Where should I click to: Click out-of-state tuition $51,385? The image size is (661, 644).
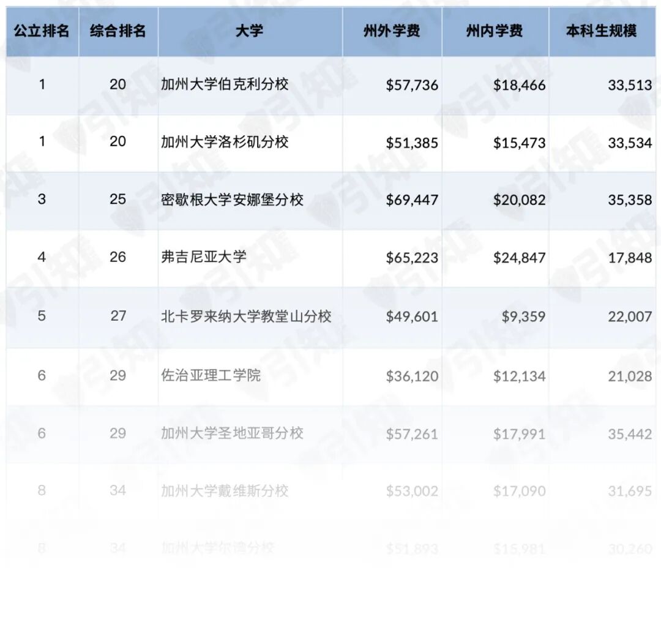pyautogui.click(x=412, y=143)
